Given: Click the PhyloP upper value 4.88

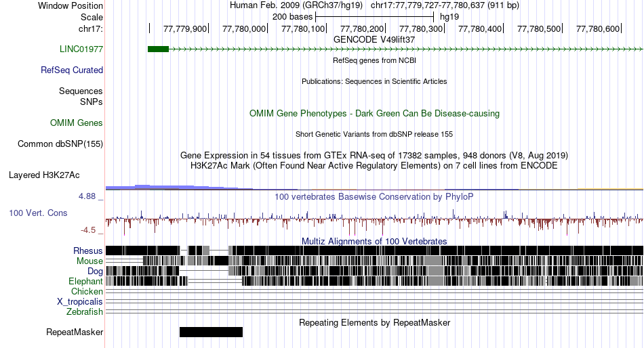Looking at the screenshot, I should pyautogui.click(x=87, y=196).
